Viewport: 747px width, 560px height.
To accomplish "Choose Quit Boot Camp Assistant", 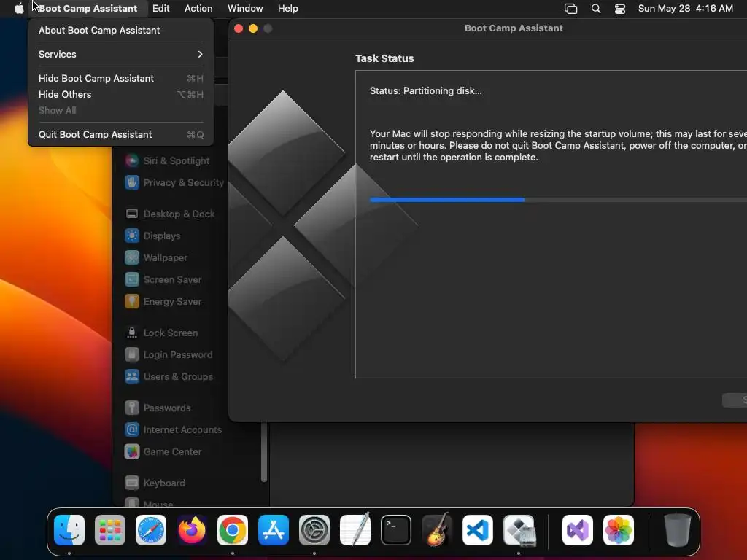I will 120,134.
